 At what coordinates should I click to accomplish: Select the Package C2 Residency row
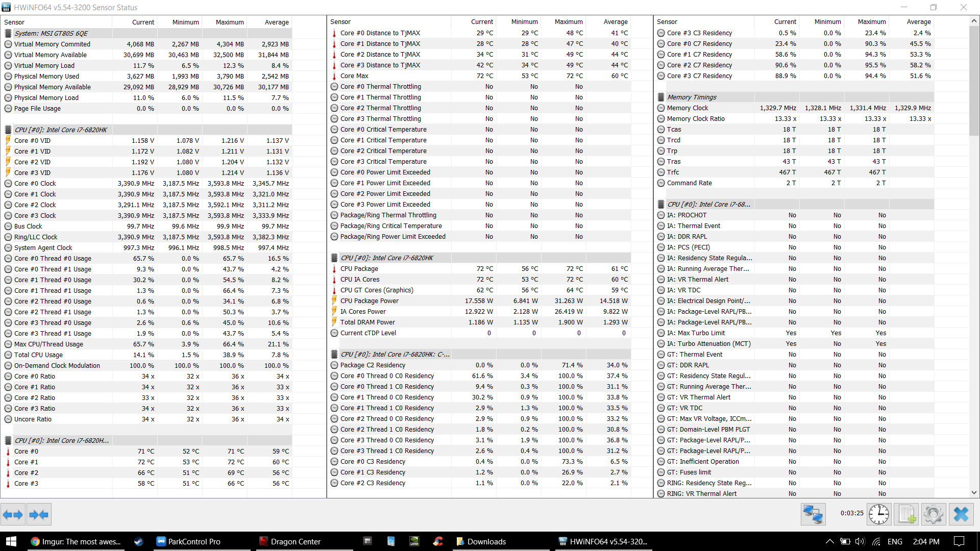tap(480, 365)
